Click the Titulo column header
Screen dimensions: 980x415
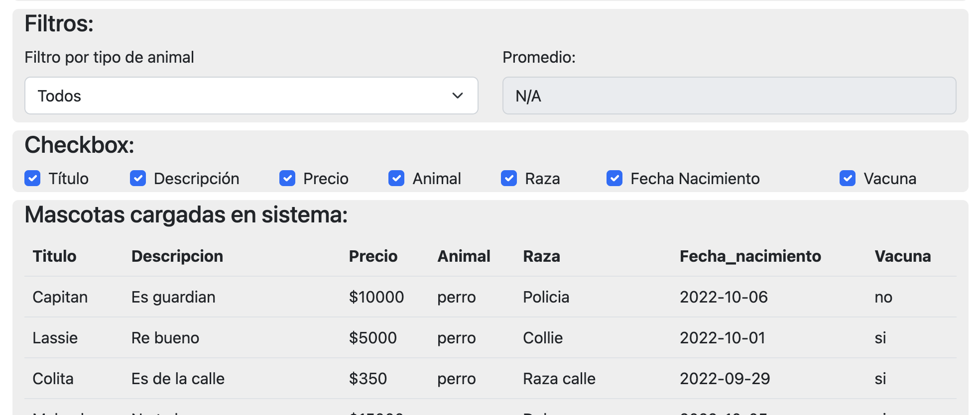[55, 256]
